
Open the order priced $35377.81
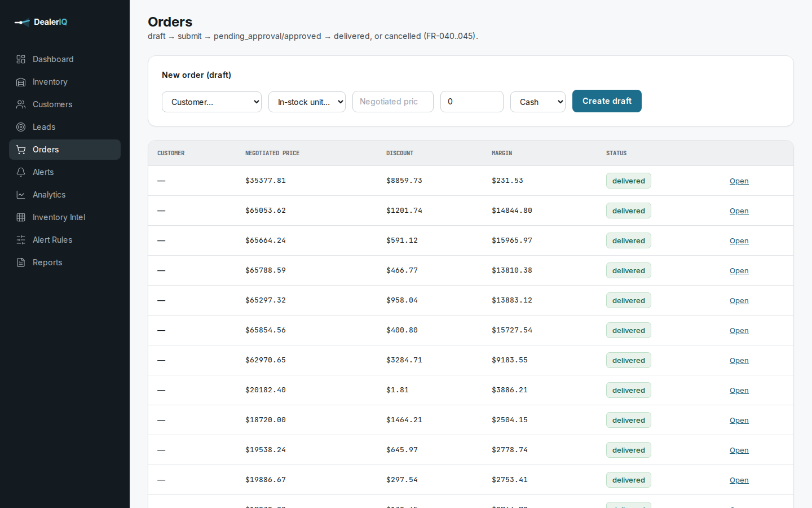[x=739, y=181]
